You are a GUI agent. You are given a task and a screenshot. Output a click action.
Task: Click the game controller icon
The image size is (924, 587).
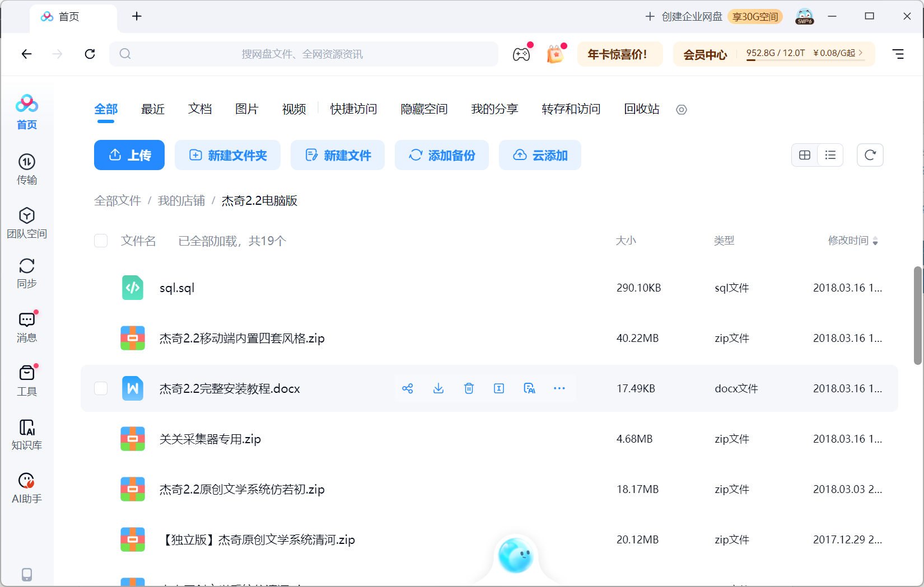pos(521,54)
